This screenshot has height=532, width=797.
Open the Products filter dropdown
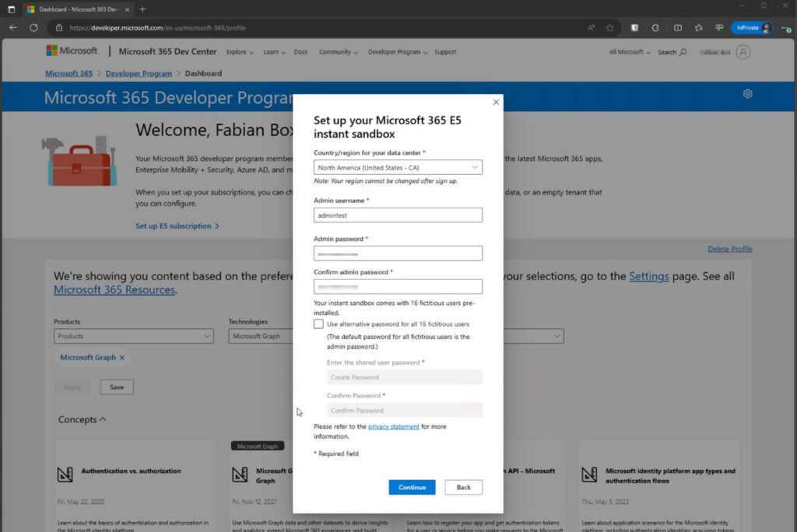pos(133,336)
